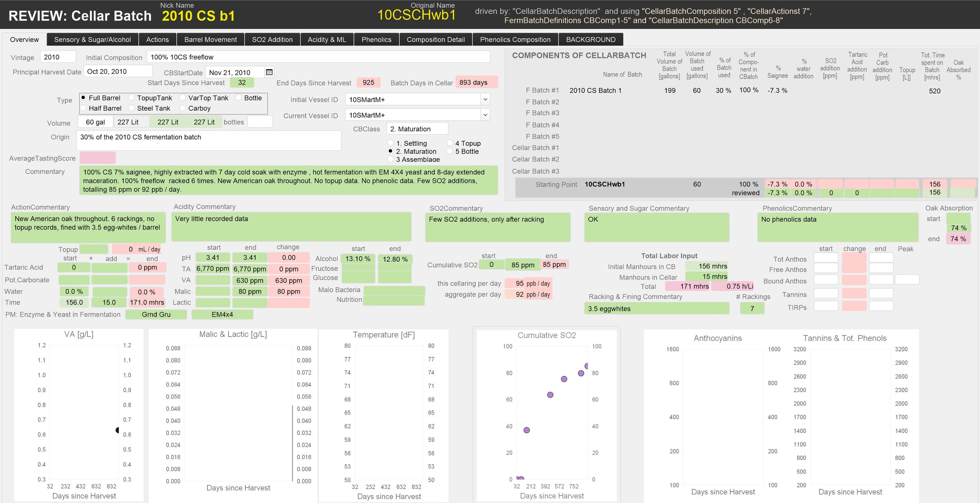Expand the Current Vessel ID dropdown

click(x=485, y=115)
